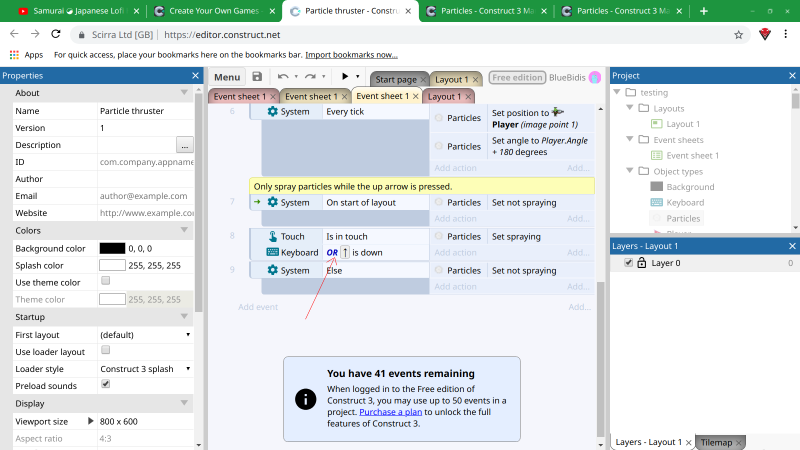Select the Touch object icon in event 8

pos(272,236)
